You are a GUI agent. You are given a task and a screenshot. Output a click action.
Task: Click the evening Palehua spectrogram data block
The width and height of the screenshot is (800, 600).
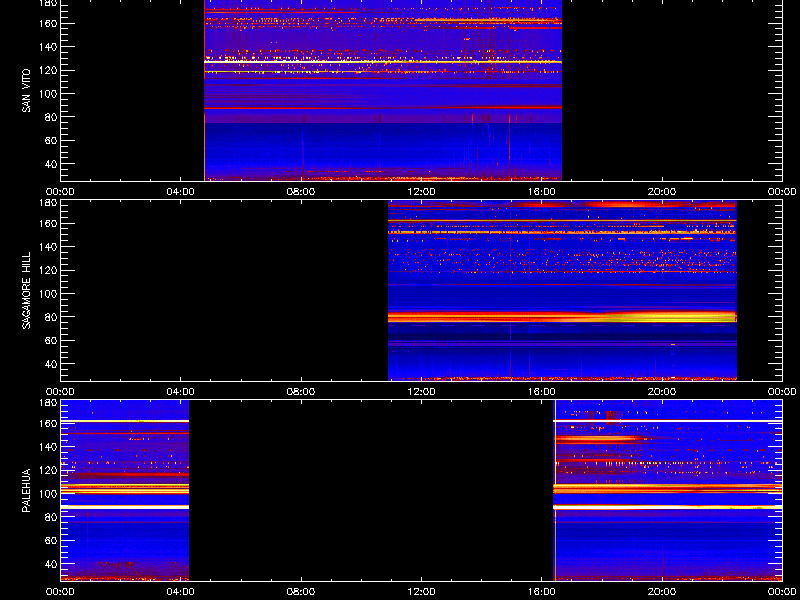(668, 490)
